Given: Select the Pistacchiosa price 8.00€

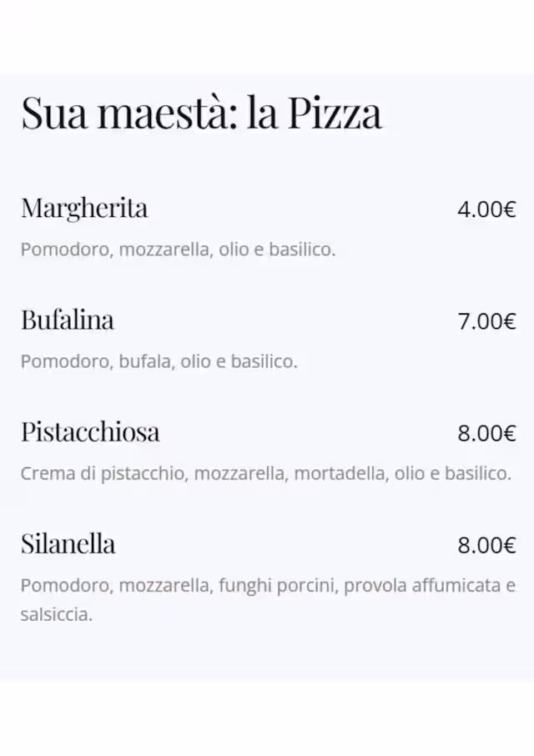Looking at the screenshot, I should pyautogui.click(x=486, y=433).
